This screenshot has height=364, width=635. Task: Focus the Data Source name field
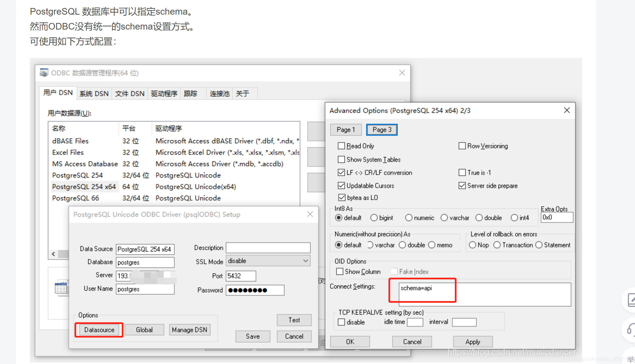[145, 249]
